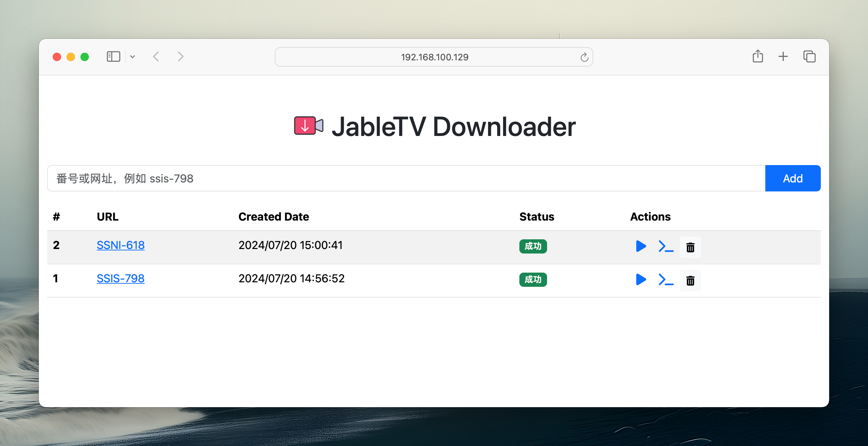868x446 pixels.
Task: Go back to the previous page
Action: (x=156, y=57)
